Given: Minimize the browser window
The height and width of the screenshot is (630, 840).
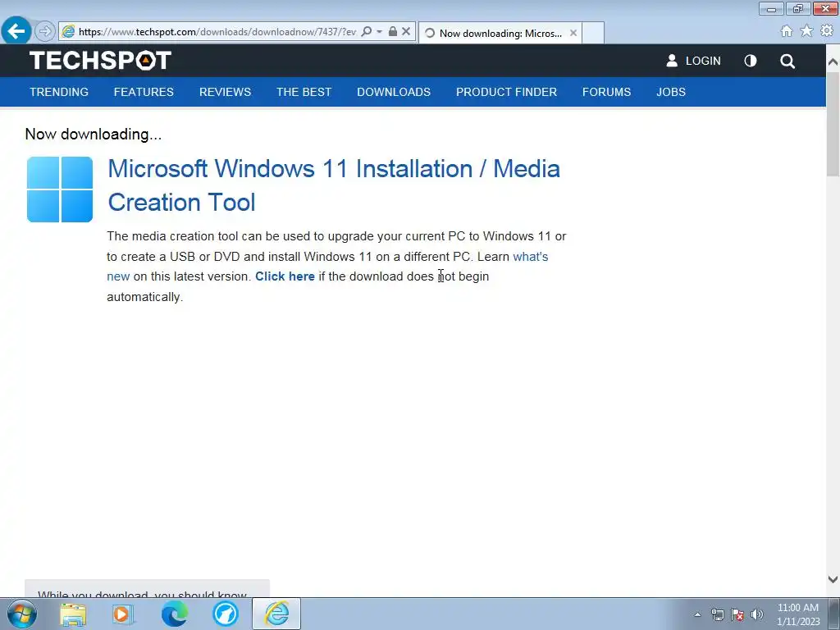Looking at the screenshot, I should [x=771, y=8].
